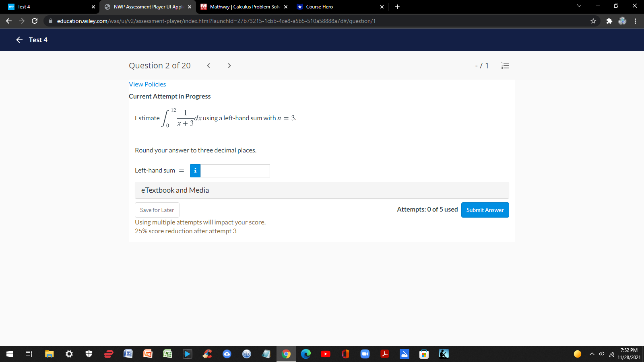Click the Save for Later button
The image size is (644, 362).
(x=157, y=210)
